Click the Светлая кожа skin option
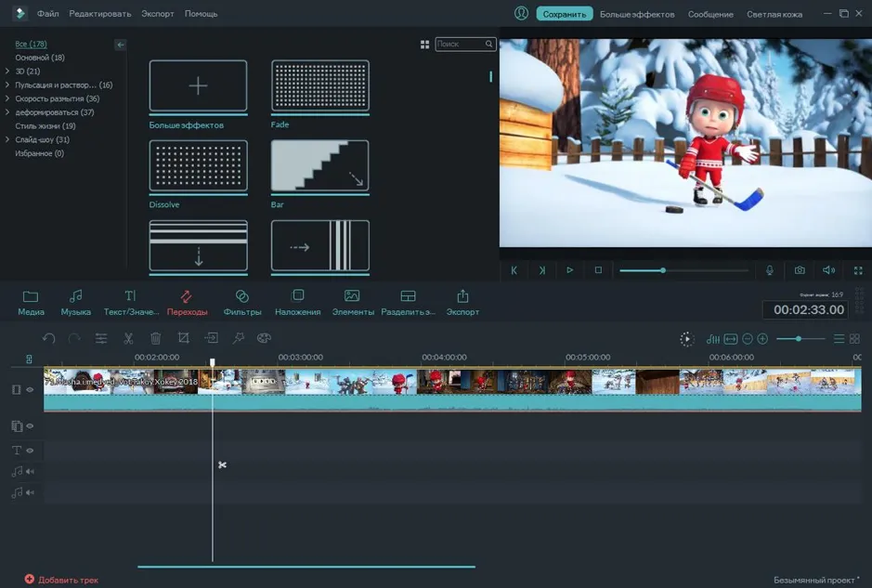The width and height of the screenshot is (872, 588). [x=774, y=15]
